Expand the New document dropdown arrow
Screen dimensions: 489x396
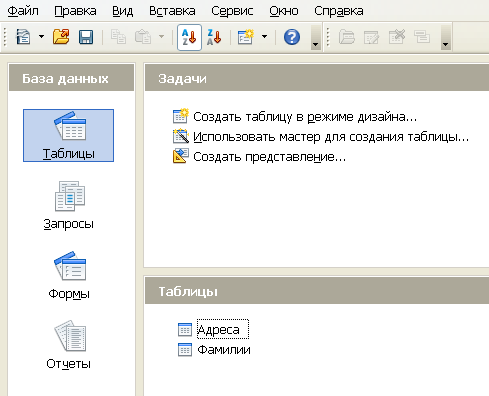(x=41, y=37)
